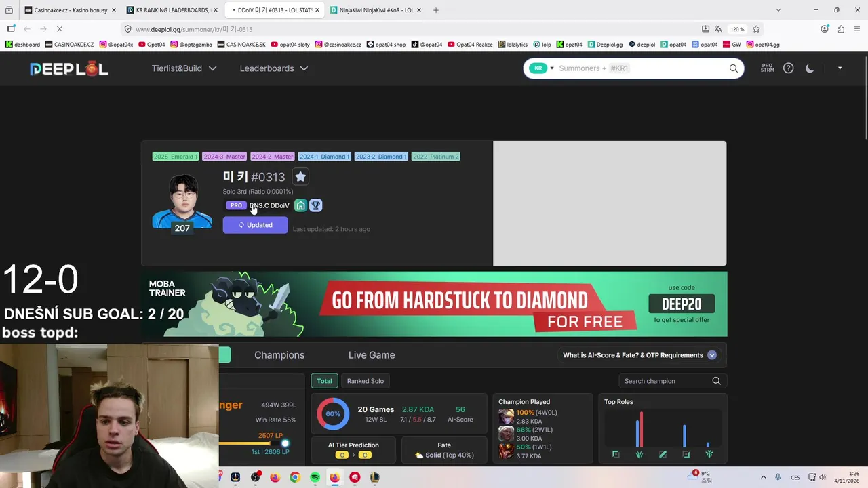Click the 2024-3 Master season tag
868x488 pixels.
pos(224,157)
